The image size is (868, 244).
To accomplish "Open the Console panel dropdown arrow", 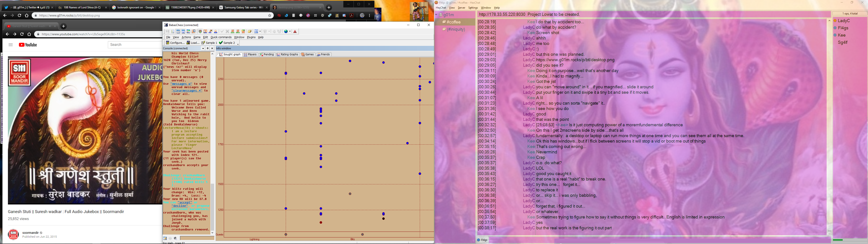I will [203, 48].
